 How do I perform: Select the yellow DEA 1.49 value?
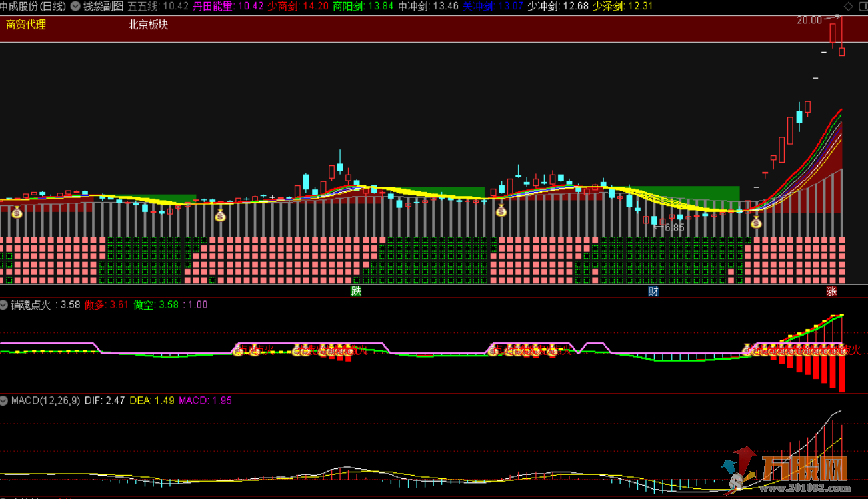pos(152,401)
